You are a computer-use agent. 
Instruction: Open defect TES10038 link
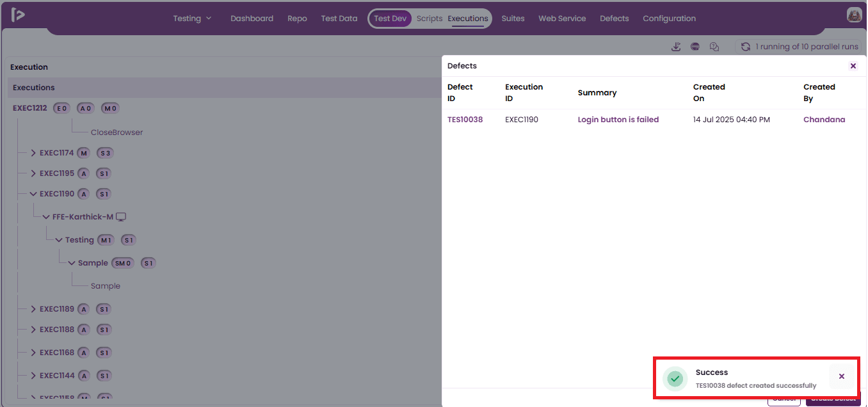[x=465, y=120]
